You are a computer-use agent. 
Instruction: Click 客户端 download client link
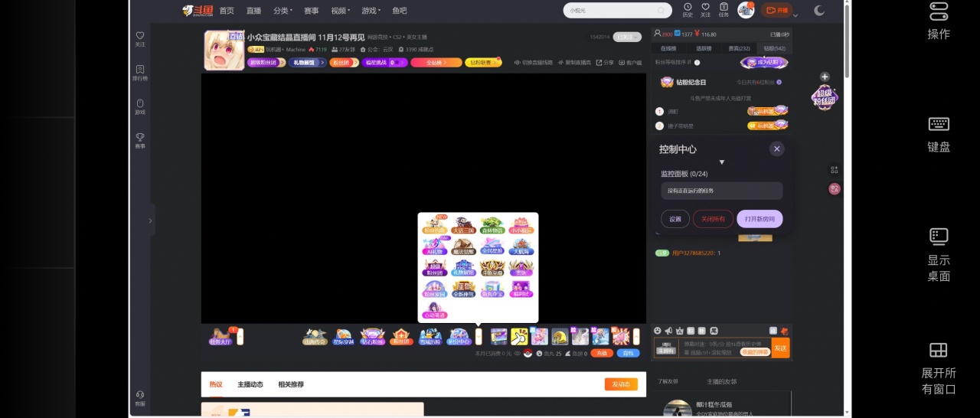630,63
